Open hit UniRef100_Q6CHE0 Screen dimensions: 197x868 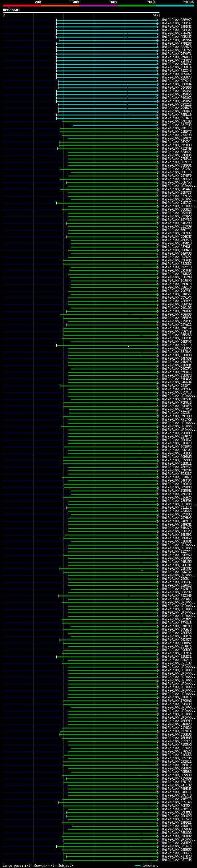pyautogui.click(x=177, y=210)
